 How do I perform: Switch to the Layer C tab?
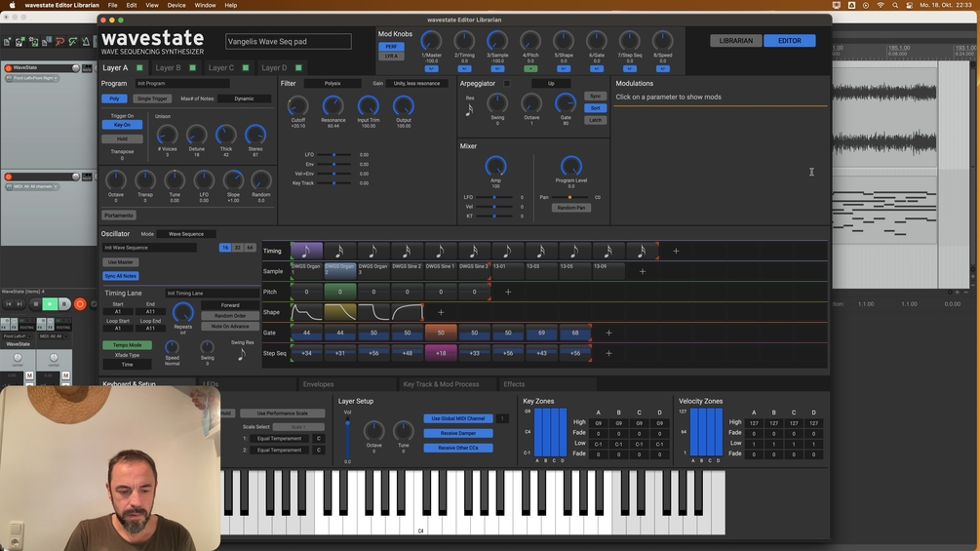click(x=221, y=68)
